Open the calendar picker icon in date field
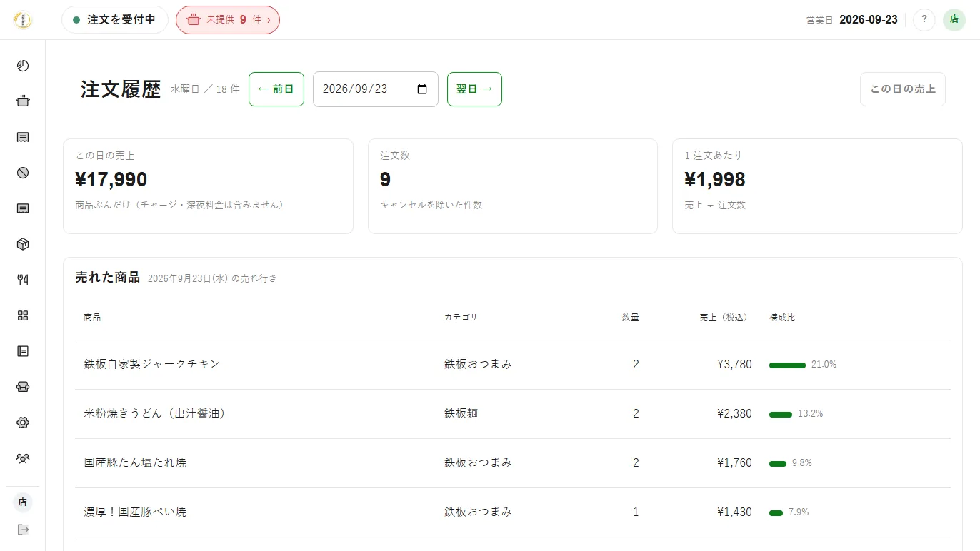980x551 pixels. click(x=422, y=89)
